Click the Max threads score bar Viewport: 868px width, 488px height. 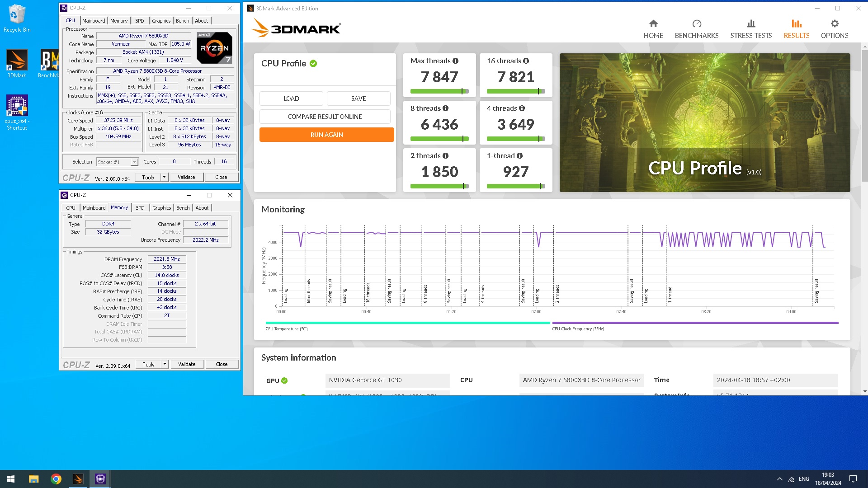tap(439, 91)
